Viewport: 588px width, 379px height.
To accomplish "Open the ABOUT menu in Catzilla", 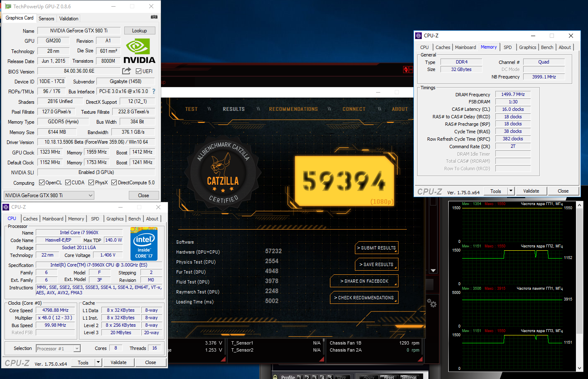I will (400, 109).
